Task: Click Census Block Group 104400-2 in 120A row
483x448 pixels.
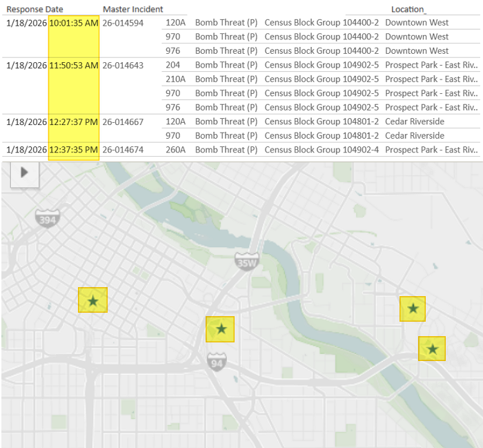Action: click(x=322, y=23)
